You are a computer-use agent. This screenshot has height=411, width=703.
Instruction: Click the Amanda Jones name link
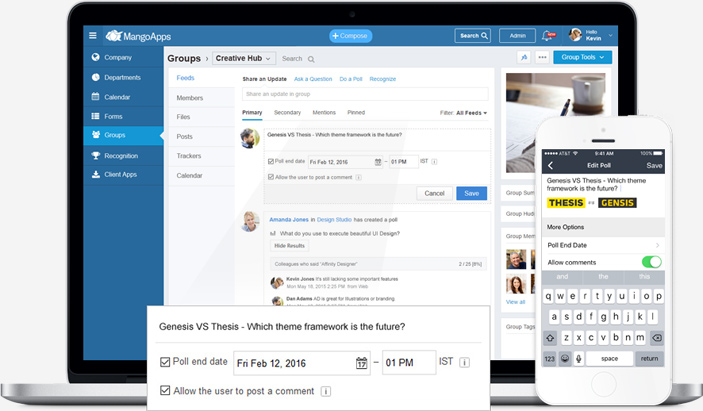coord(289,220)
